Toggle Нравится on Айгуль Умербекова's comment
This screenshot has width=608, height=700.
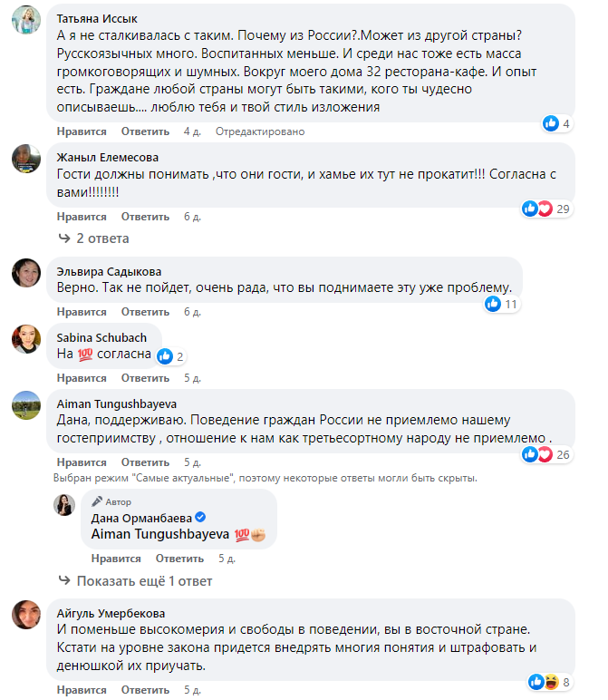point(82,690)
